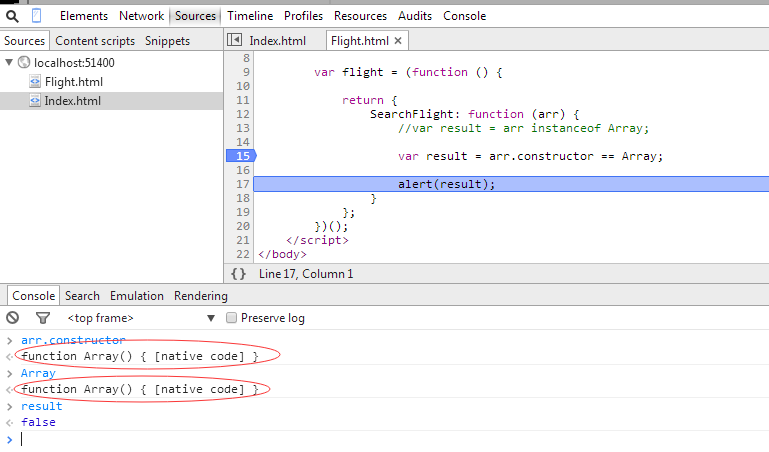This screenshot has width=769, height=452.
Task: Click 'Line 17, Column 1' status text
Action: click(306, 274)
